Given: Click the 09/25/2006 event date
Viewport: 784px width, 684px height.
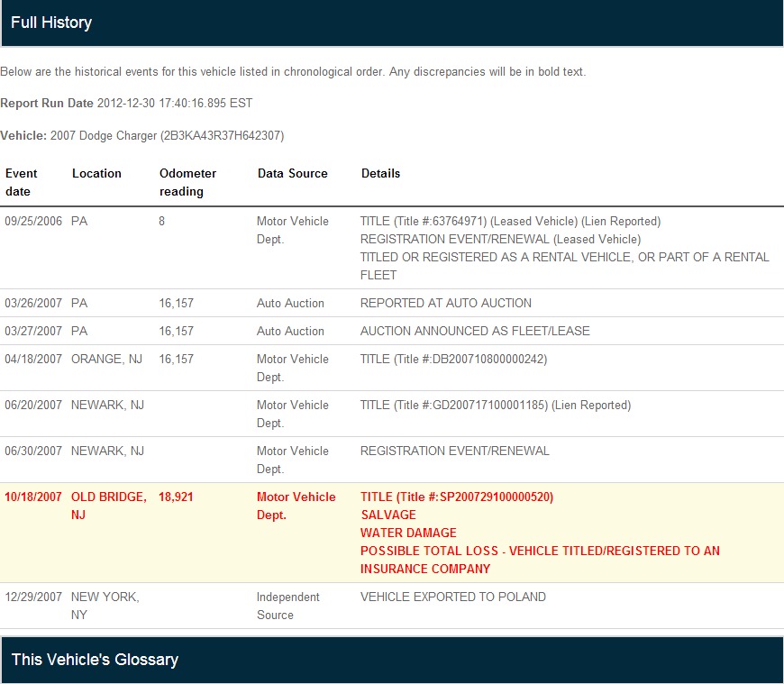Looking at the screenshot, I should [x=33, y=221].
